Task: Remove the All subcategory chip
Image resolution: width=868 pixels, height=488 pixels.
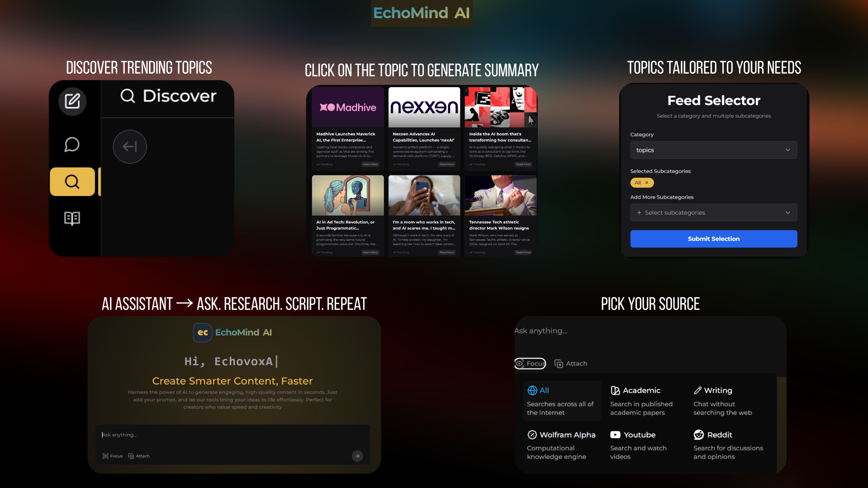Action: point(647,183)
